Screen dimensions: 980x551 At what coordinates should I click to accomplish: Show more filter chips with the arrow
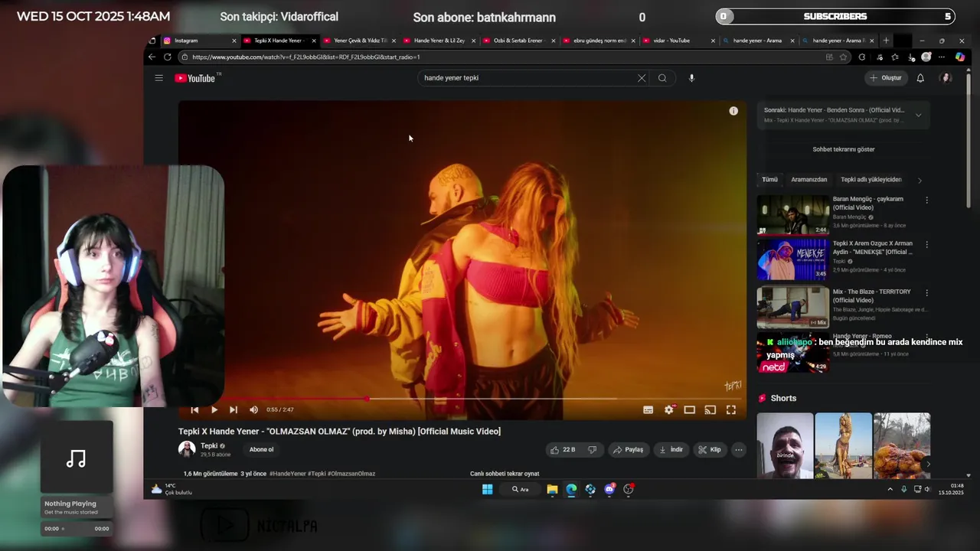click(x=920, y=181)
